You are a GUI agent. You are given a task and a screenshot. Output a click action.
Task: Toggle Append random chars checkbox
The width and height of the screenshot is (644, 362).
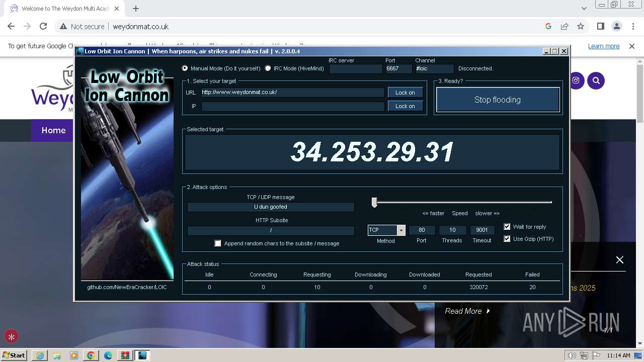tap(218, 243)
